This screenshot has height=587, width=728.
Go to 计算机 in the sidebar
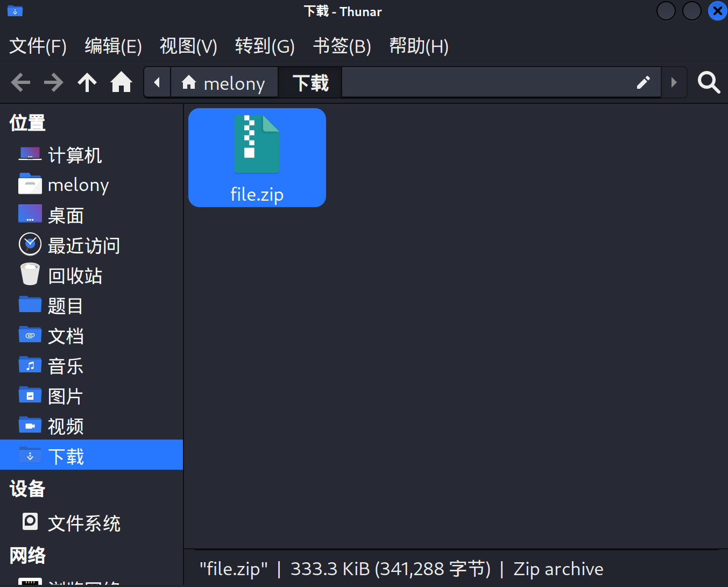coord(74,155)
